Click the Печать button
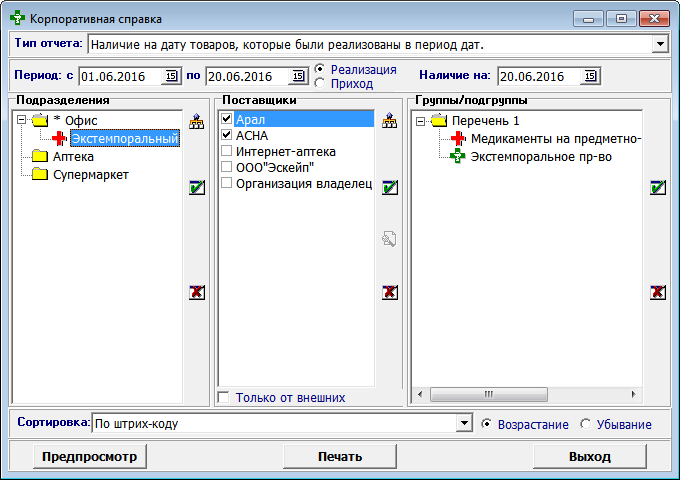Screen dimensions: 680x480 coord(340,456)
